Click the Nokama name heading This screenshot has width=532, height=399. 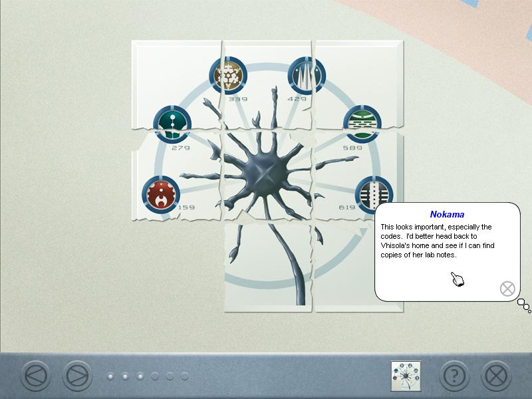[447, 214]
